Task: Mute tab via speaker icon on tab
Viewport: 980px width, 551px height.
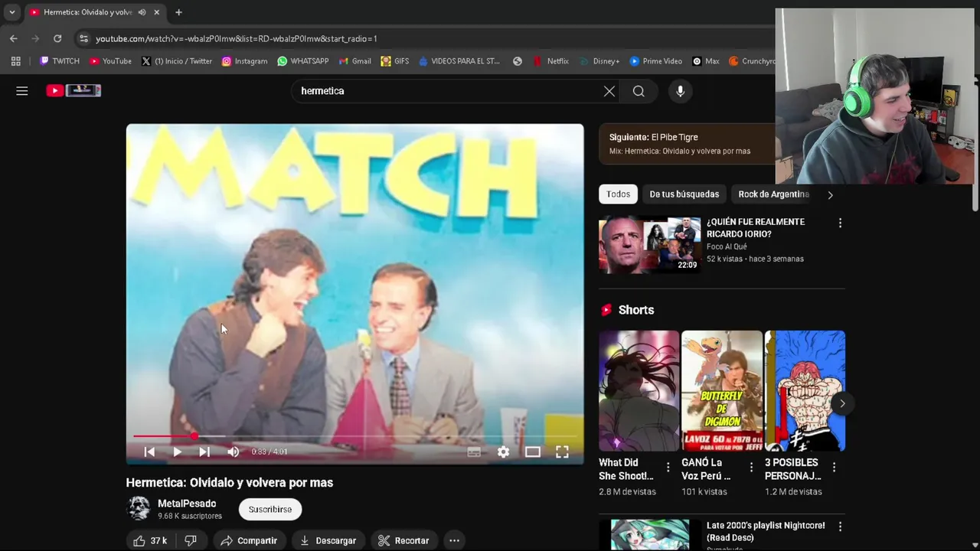Action: click(x=142, y=12)
